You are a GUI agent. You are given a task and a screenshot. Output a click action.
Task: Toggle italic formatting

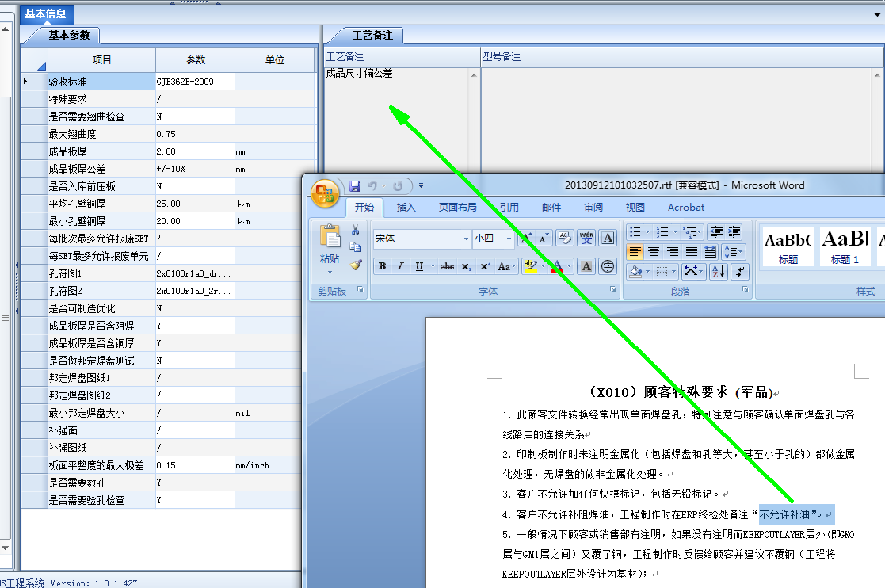[x=400, y=266]
